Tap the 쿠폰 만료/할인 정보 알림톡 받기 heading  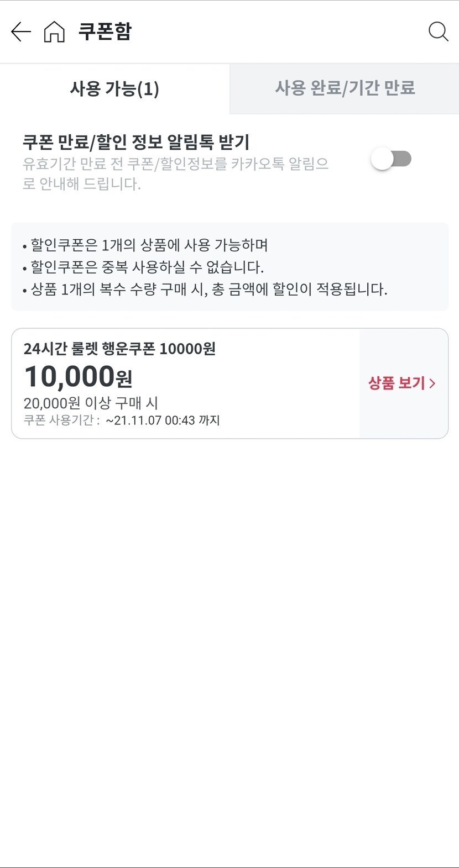point(136,142)
